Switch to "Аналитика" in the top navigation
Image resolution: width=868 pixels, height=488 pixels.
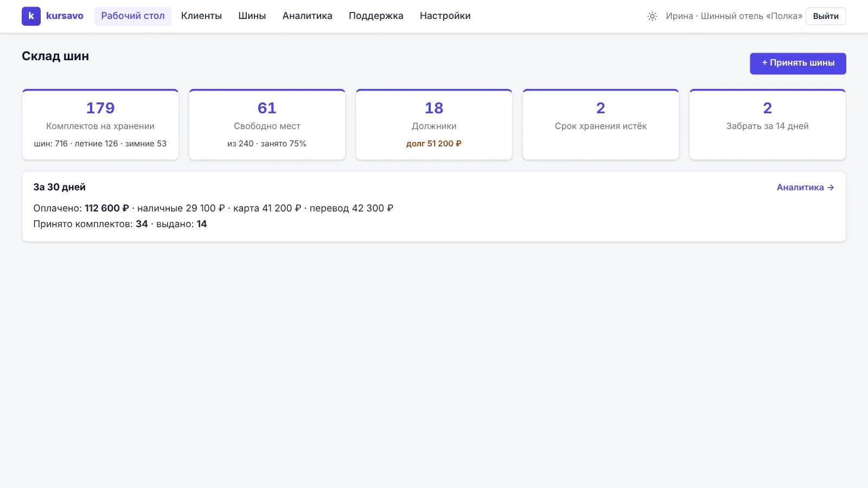(307, 16)
